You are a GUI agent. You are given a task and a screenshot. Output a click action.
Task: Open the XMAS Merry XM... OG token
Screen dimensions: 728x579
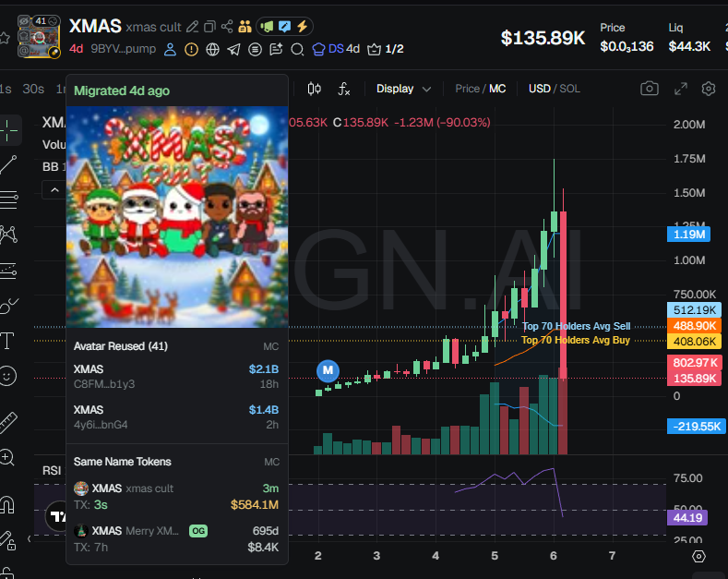176,539
